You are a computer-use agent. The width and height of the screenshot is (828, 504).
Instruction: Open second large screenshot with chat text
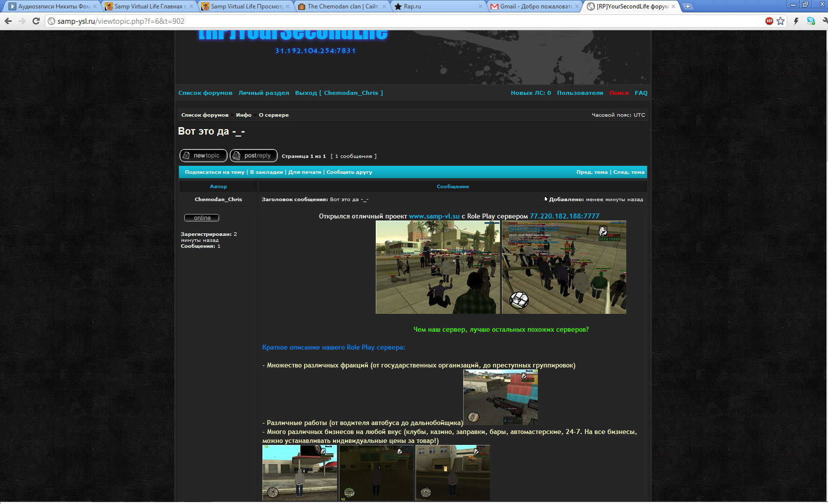point(564,267)
